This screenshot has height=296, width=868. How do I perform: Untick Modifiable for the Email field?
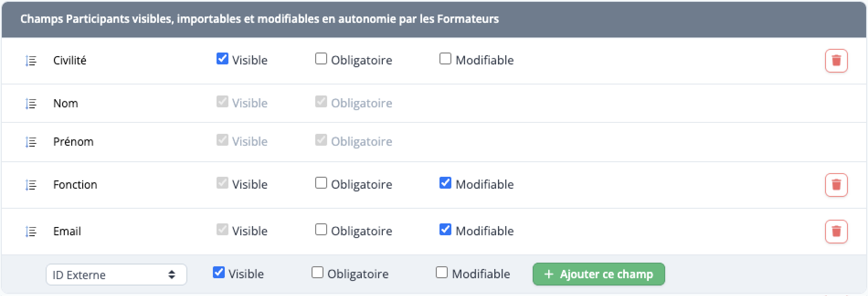point(445,230)
